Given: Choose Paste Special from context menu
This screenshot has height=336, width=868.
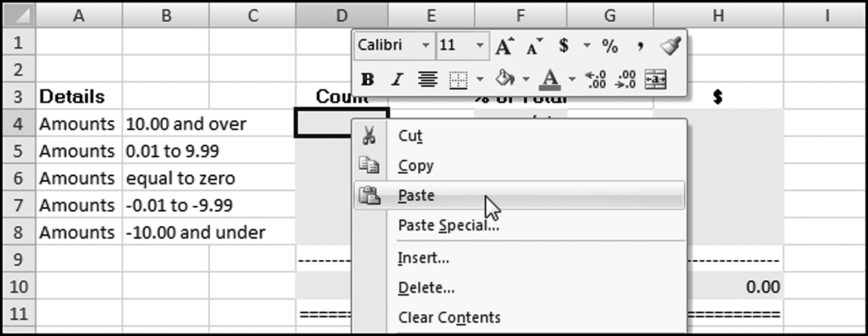Looking at the screenshot, I should click(448, 226).
